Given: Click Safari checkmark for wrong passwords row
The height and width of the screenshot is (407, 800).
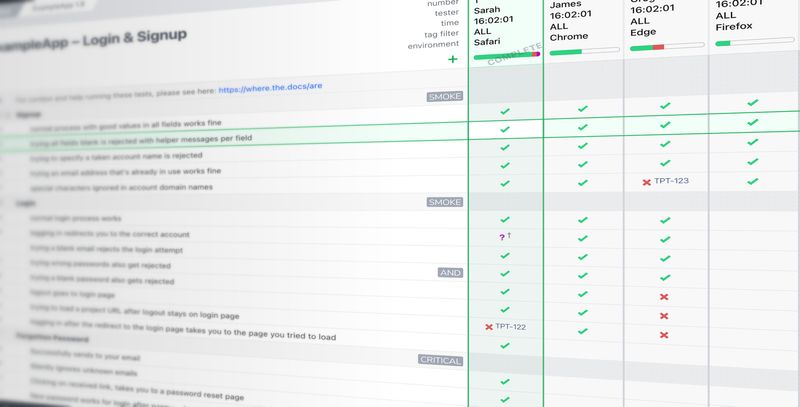Looking at the screenshot, I should pos(505,273).
